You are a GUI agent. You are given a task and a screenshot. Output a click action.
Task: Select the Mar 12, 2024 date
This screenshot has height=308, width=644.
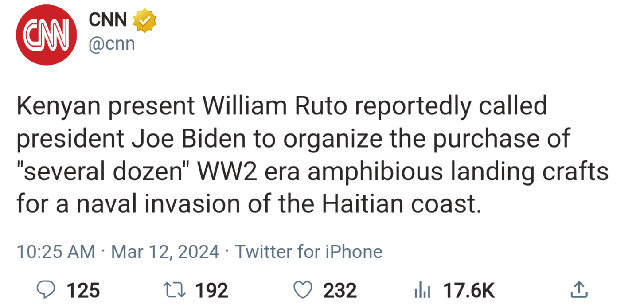165,252
